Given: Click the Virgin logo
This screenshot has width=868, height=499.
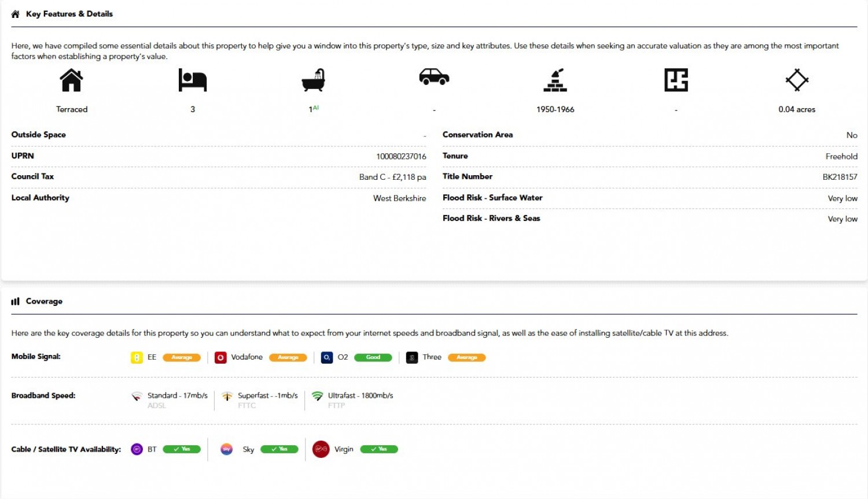Looking at the screenshot, I should coord(321,449).
